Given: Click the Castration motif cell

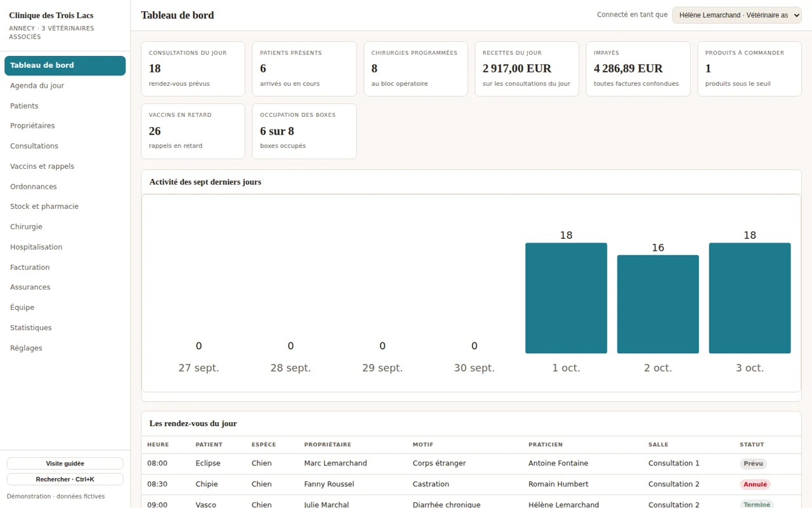Looking at the screenshot, I should 431,485.
